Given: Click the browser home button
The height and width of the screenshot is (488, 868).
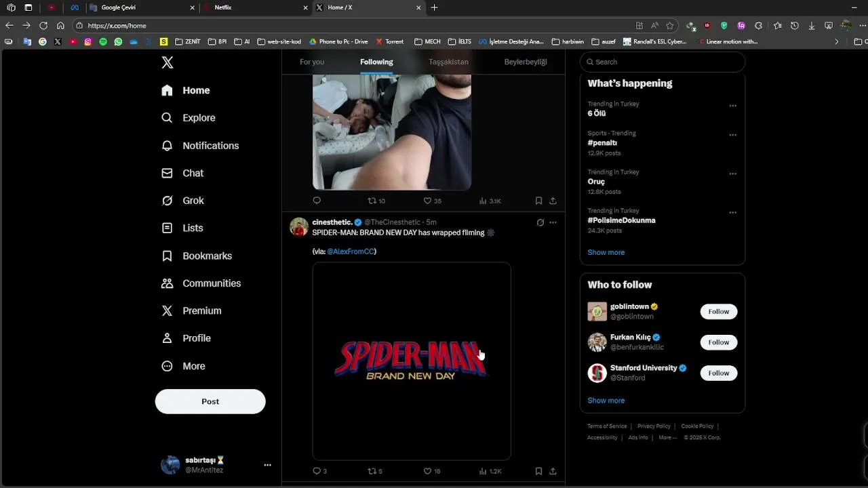Looking at the screenshot, I should pyautogui.click(x=60, y=26).
